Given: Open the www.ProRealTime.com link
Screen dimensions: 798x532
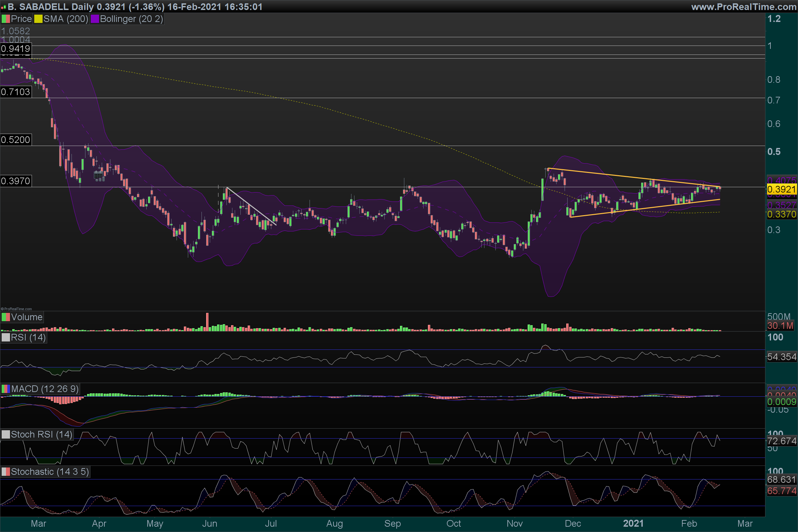Looking at the screenshot, I should [744, 7].
